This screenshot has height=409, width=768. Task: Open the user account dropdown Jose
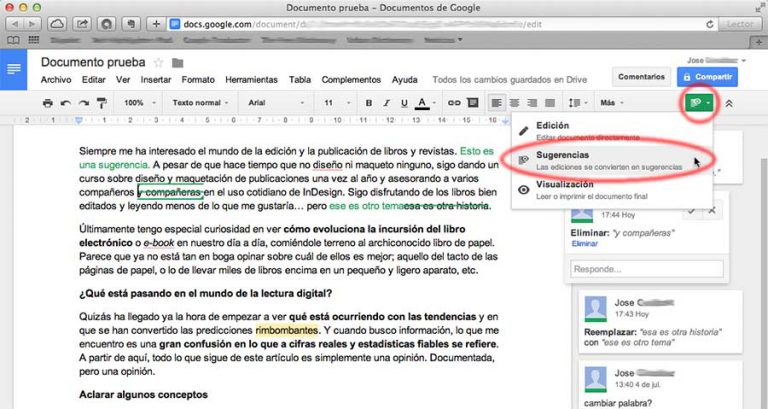tap(717, 60)
